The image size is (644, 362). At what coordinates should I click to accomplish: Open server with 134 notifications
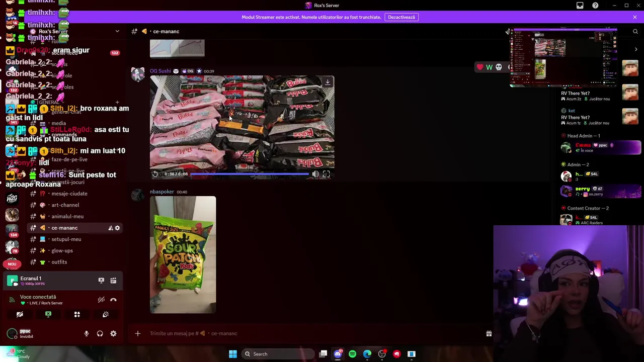12,230
